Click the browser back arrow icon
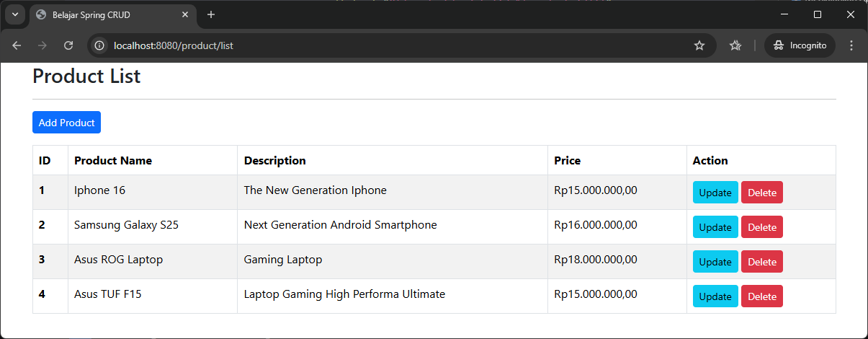868x339 pixels. [x=17, y=45]
